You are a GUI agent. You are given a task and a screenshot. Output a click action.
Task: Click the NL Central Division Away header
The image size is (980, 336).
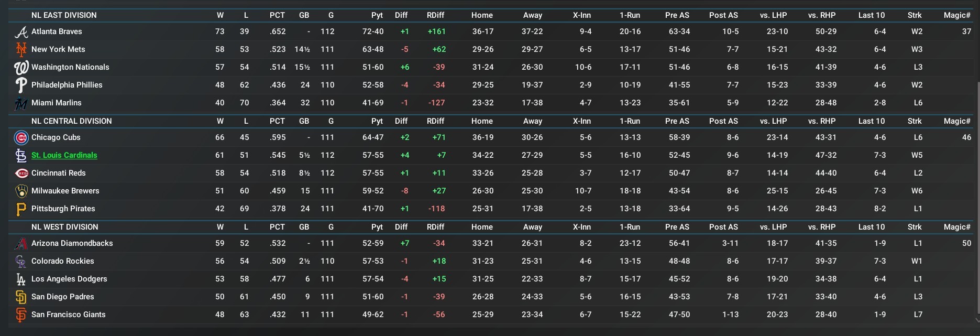click(x=533, y=121)
